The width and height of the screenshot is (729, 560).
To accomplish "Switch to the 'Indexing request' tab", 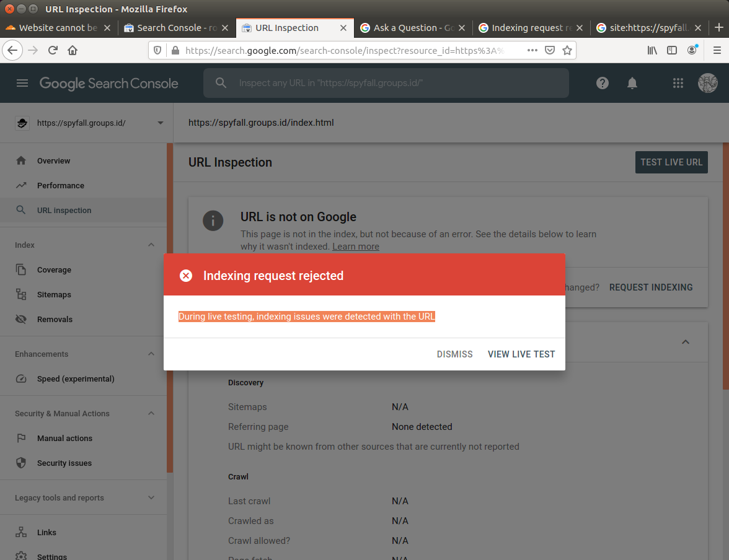I will (x=531, y=28).
